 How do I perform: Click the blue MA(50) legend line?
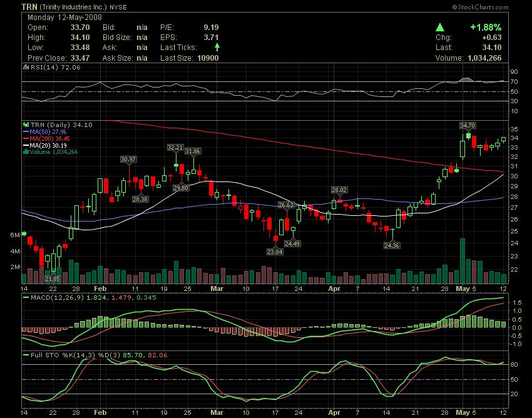[26, 131]
